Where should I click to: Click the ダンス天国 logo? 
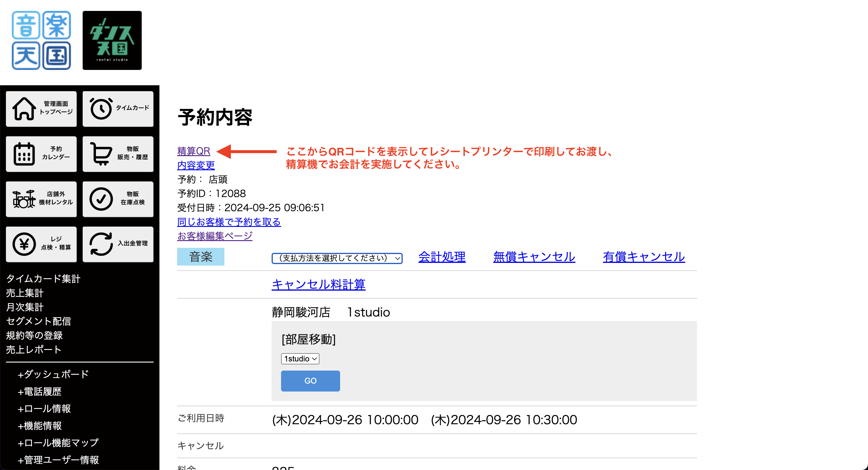pos(112,40)
